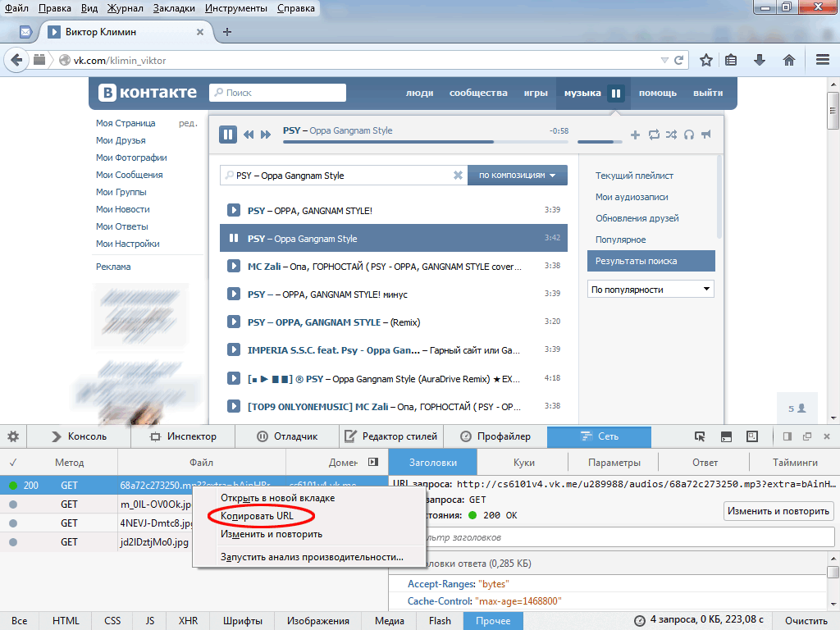Image resolution: width=840 pixels, height=630 pixels.
Task: Open the 'Тайминги' network details tab
Action: click(x=795, y=463)
